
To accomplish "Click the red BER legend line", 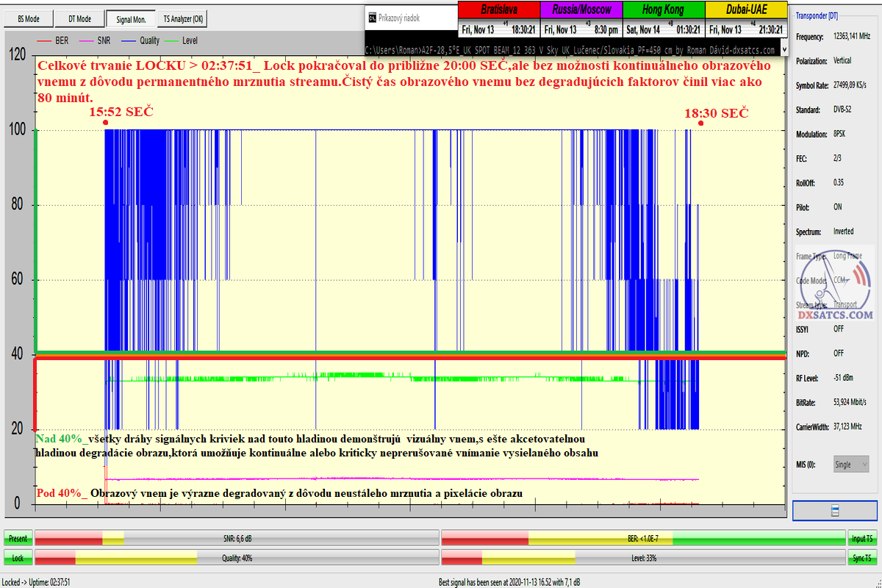I will (44, 40).
